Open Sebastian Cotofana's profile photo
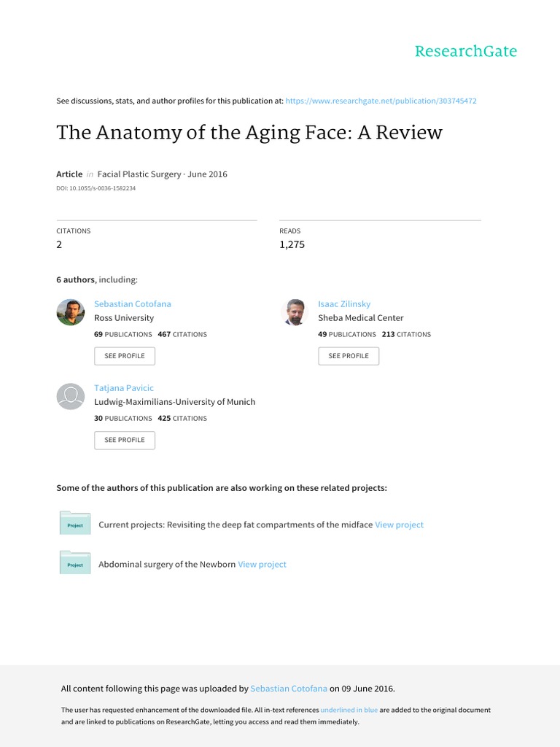This screenshot has height=747, width=560. pyautogui.click(x=71, y=311)
